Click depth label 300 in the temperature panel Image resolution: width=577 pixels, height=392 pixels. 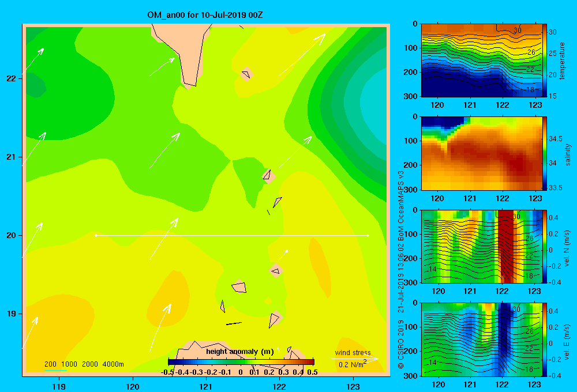[x=411, y=96]
